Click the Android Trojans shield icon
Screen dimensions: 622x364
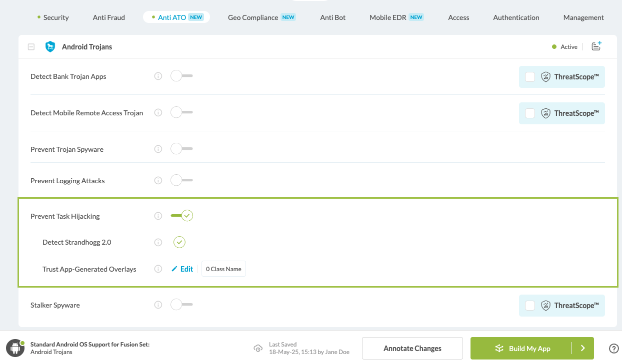point(50,47)
